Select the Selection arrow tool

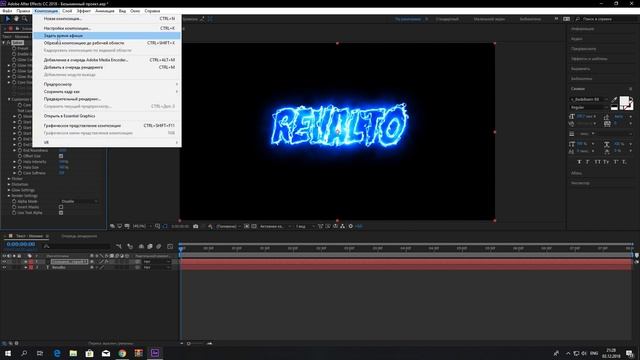click(x=8, y=19)
